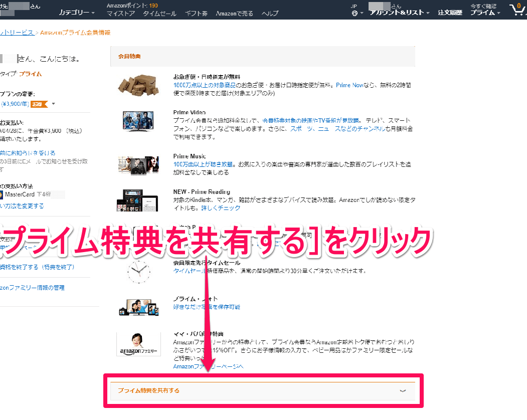Click the お得 badge beside the plan
This screenshot has width=527, height=420.
click(x=39, y=104)
